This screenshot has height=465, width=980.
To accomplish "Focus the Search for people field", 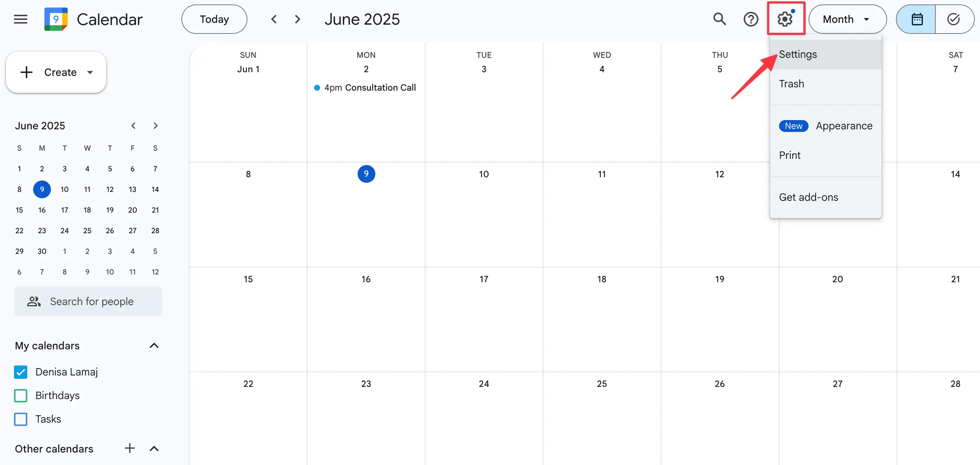I will pyautogui.click(x=91, y=301).
